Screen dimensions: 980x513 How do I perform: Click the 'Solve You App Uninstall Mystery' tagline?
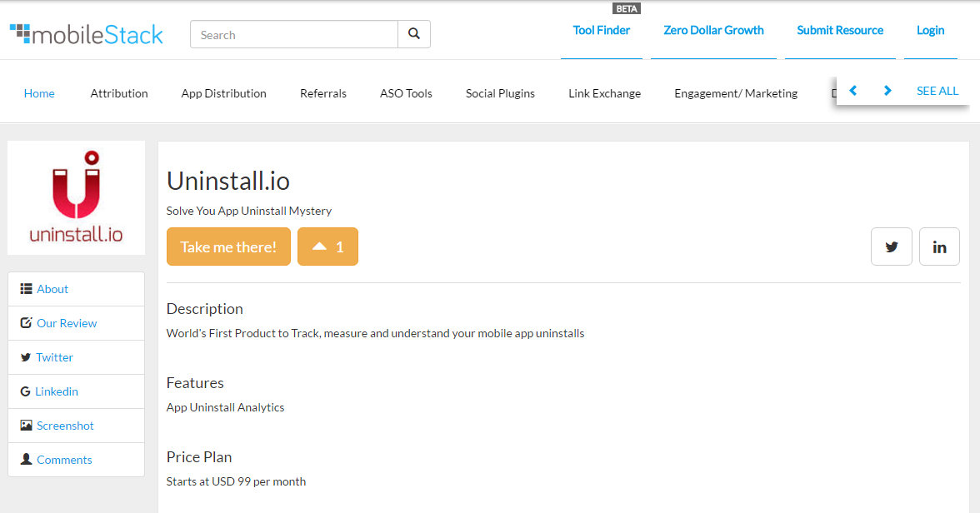coord(248,211)
